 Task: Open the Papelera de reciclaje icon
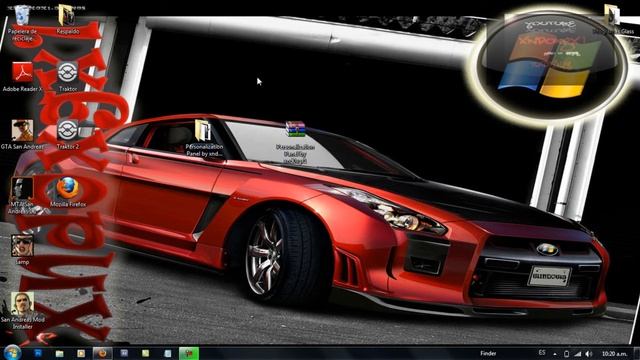click(22, 23)
